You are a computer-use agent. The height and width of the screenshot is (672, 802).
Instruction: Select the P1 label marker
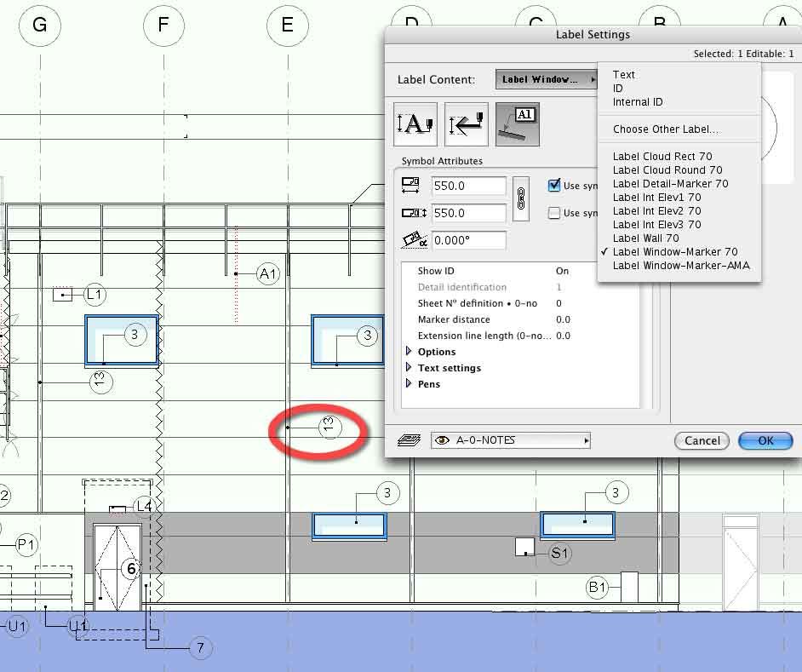(26, 544)
